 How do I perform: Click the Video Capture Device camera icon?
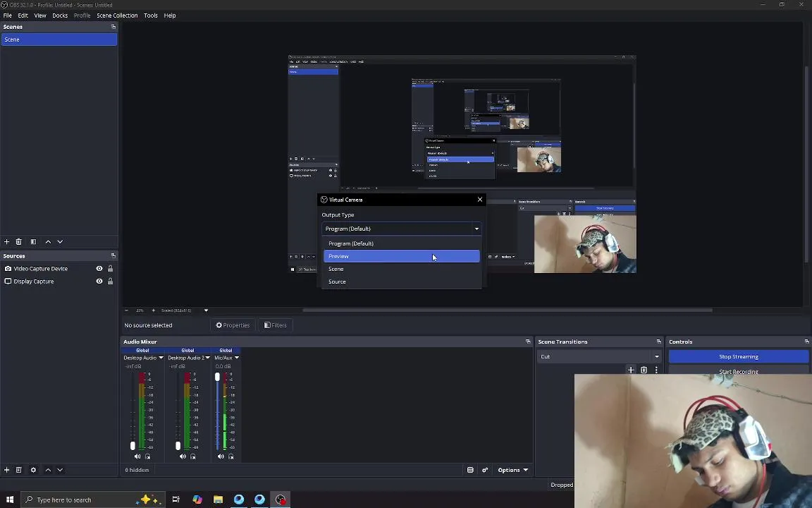click(x=8, y=269)
